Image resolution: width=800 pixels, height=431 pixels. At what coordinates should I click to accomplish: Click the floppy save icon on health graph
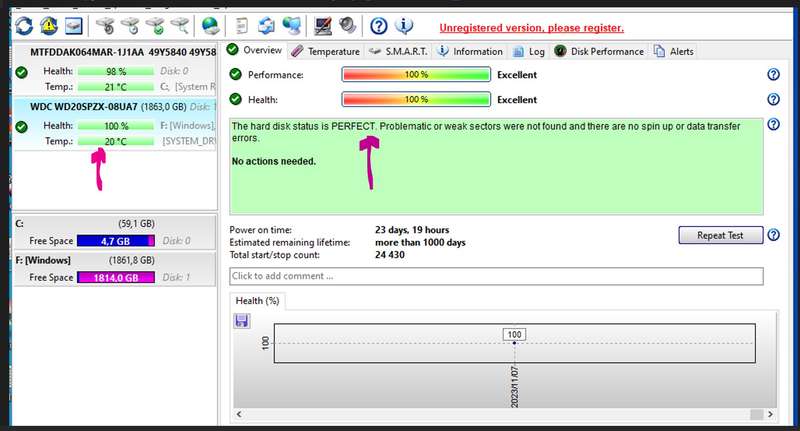click(x=241, y=321)
